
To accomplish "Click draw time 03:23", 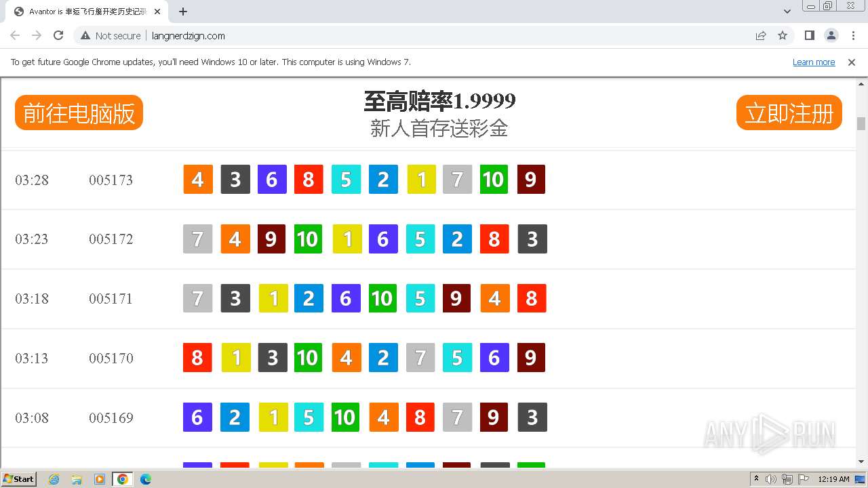I will (x=32, y=239).
